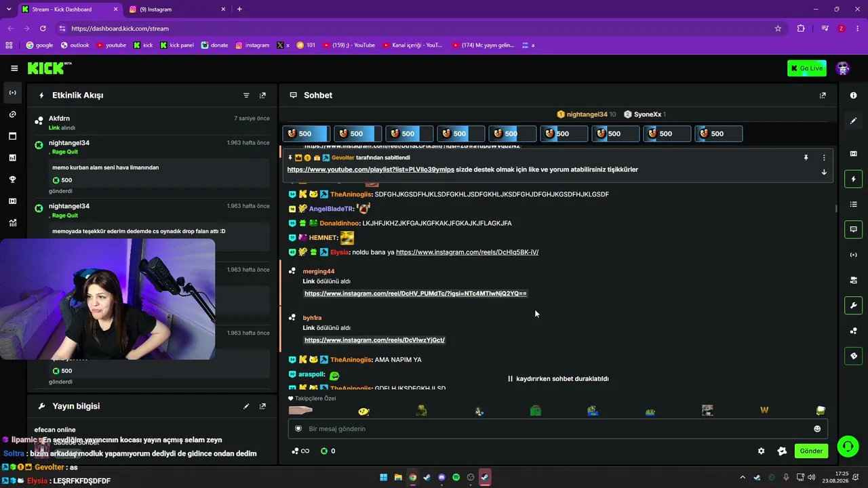Open Spotify from the taskbar
The height and width of the screenshot is (488, 868).
(x=456, y=477)
